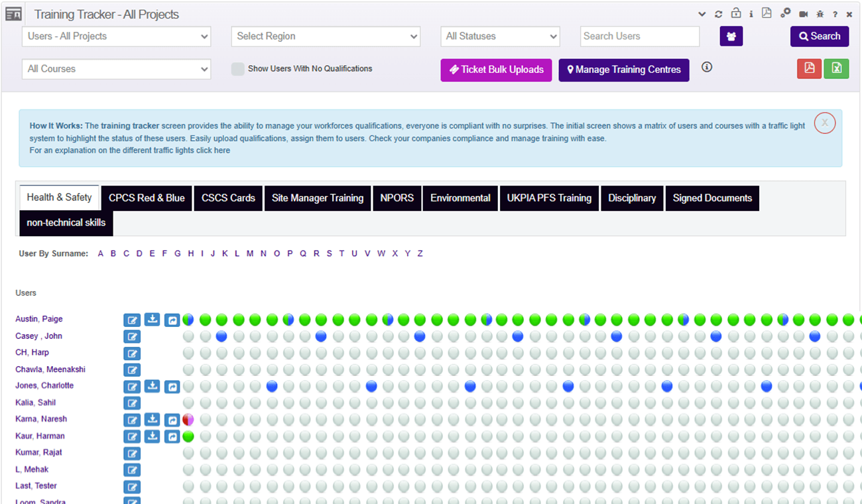Click the info icon beside Manage Training Centres
Image resolution: width=862 pixels, height=504 pixels.
707,67
